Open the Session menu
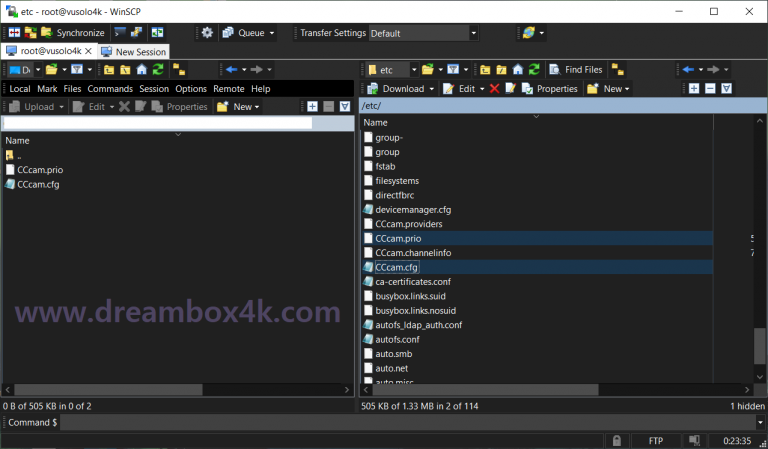768x449 pixels. click(154, 89)
